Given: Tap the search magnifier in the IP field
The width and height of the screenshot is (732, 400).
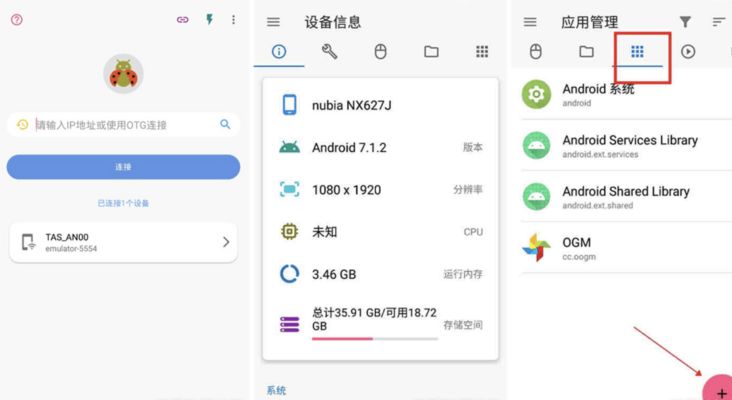Looking at the screenshot, I should [x=225, y=124].
